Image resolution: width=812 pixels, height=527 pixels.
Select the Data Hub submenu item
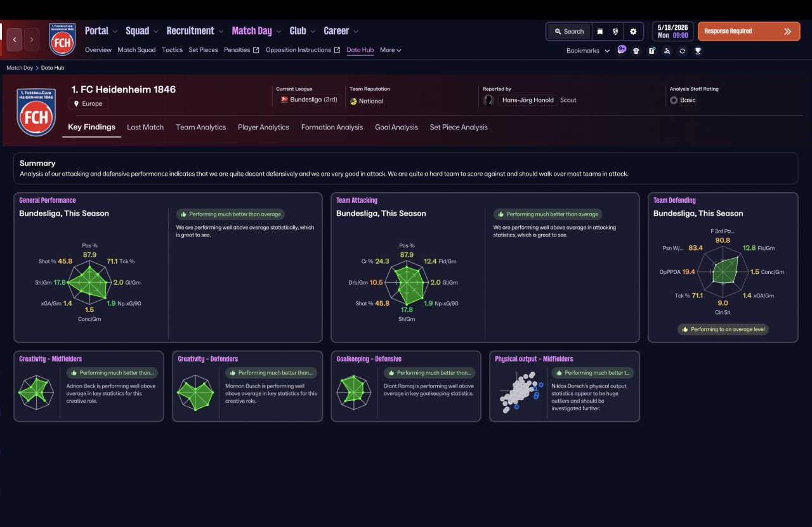360,50
